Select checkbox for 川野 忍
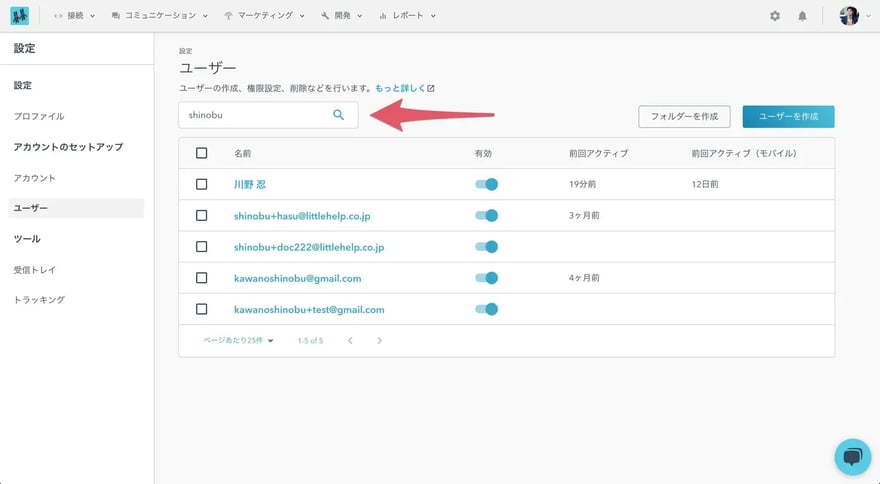This screenshot has height=484, width=880. pos(202,185)
